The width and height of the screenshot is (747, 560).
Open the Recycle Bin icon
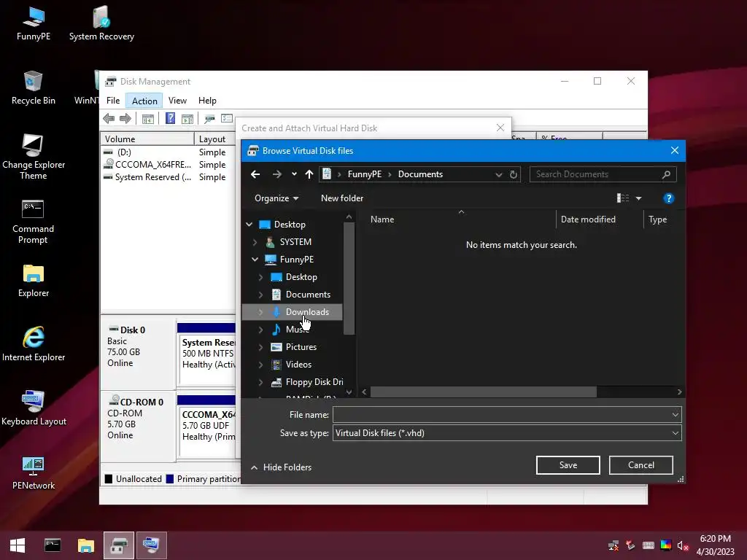(34, 87)
